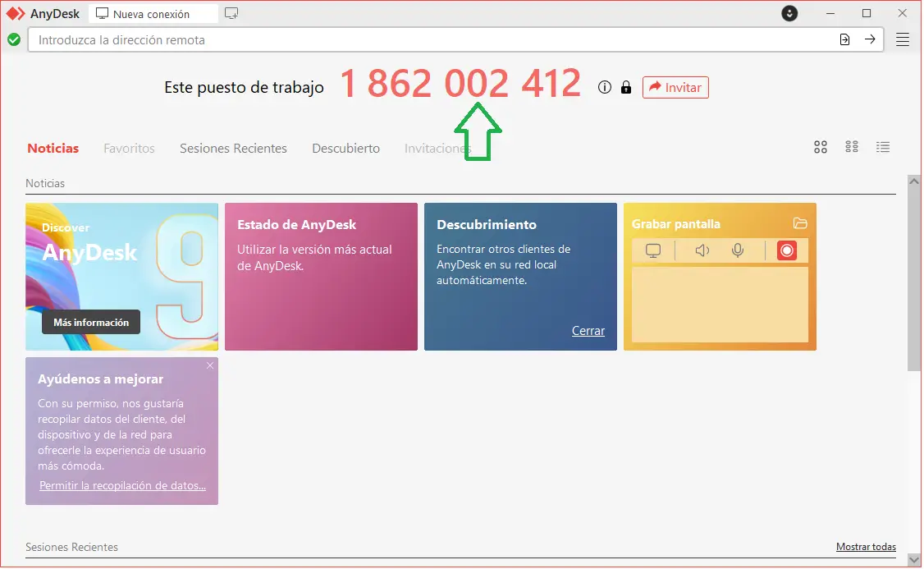Click the Cerrar link on Descubrimiento card
Screen dimensions: 924x569
coord(588,331)
